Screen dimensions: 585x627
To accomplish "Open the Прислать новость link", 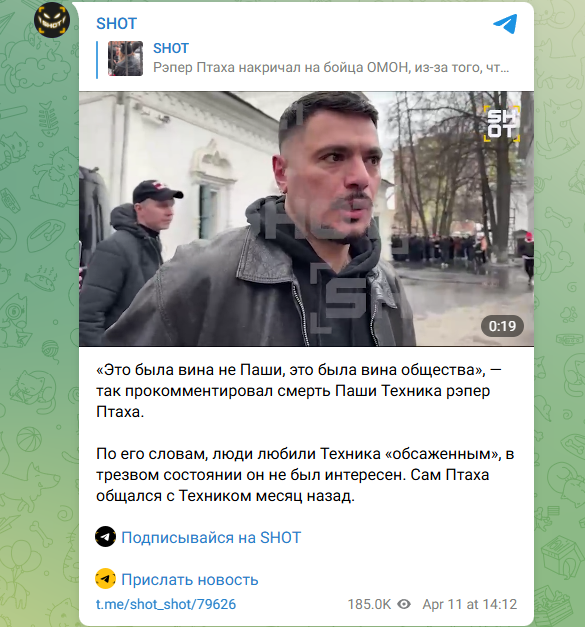I will click(190, 580).
